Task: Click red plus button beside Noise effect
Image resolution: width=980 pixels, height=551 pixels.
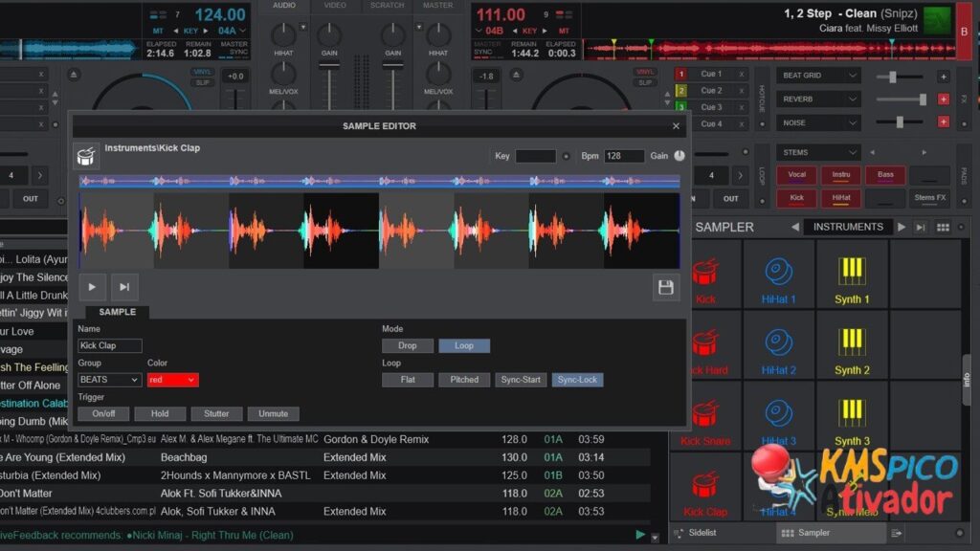Action: 943,121
